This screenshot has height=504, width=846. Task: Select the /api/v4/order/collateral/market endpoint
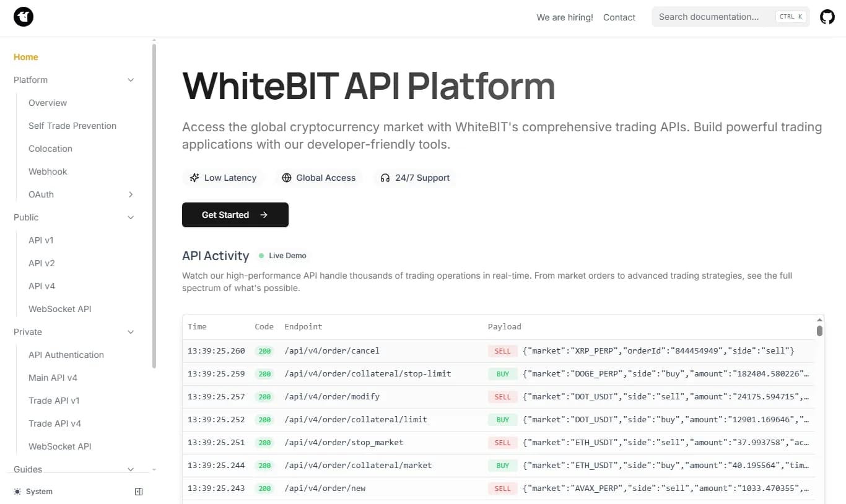[359, 466]
